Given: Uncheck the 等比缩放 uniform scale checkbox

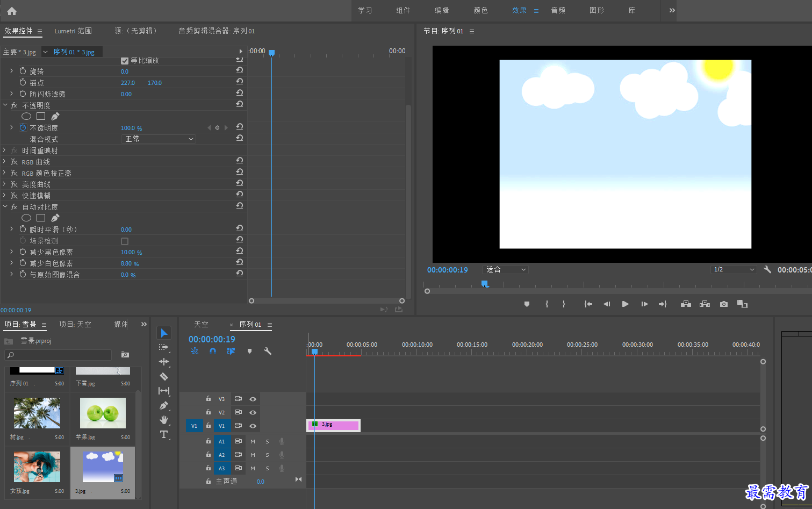Looking at the screenshot, I should pos(125,61).
